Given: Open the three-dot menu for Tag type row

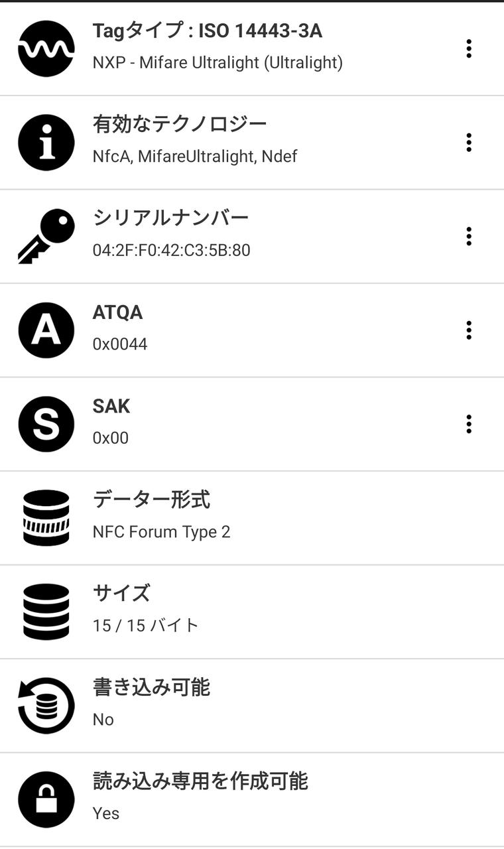Looking at the screenshot, I should pos(469,48).
